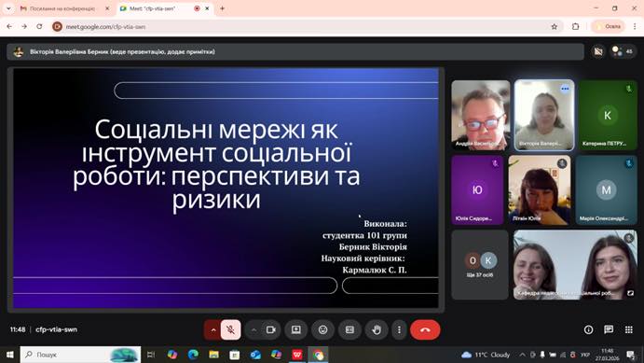Open the Windows notification center
The image size is (644, 363).
coord(631,355)
